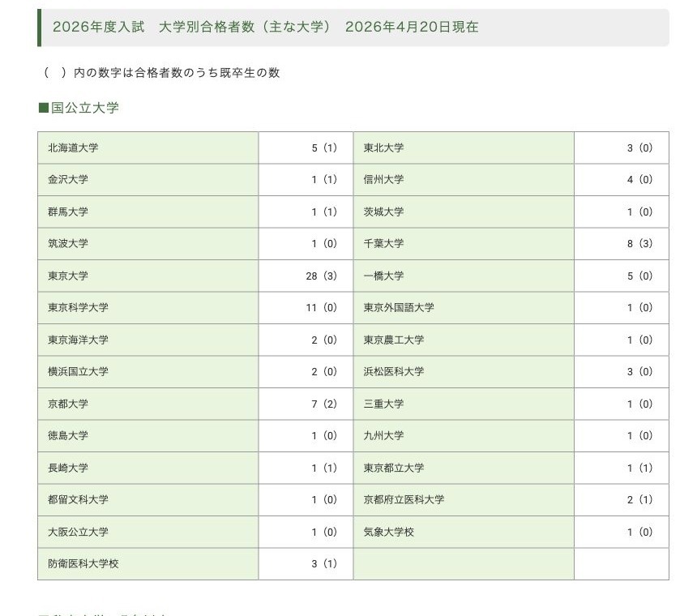Click the 4 (0) value for 信州大学
This screenshot has width=697, height=616.
coord(639,180)
